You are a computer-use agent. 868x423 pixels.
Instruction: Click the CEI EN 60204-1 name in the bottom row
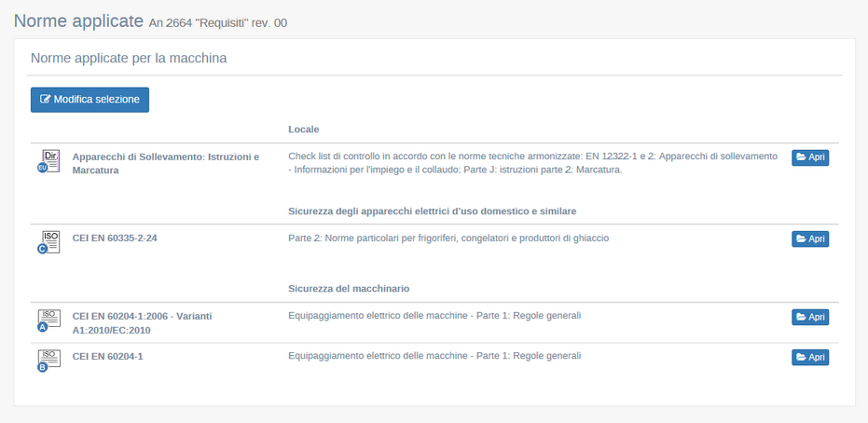tap(107, 356)
